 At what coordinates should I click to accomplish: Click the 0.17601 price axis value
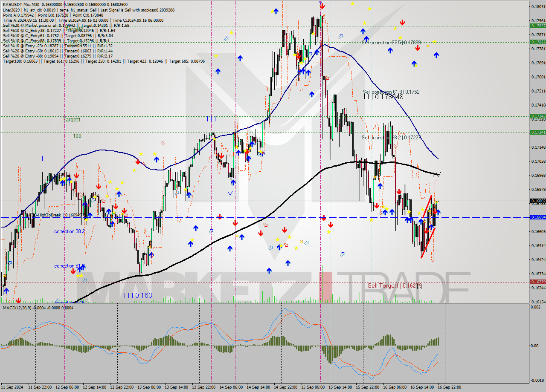click(x=538, y=77)
